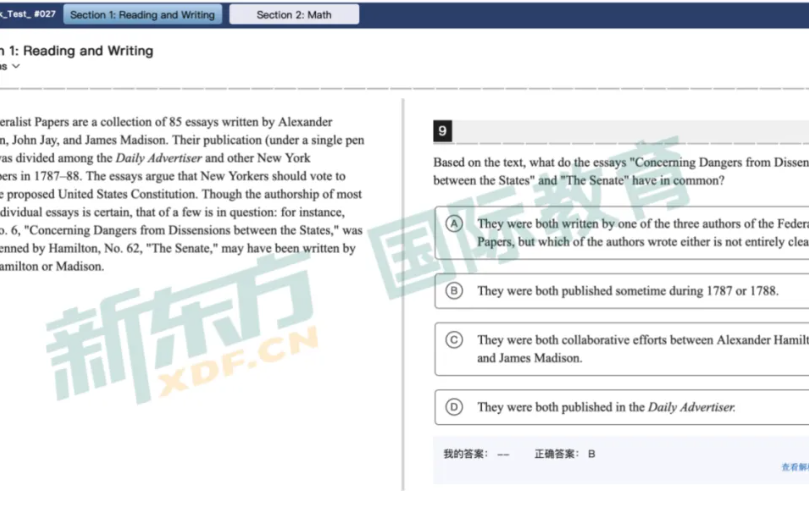
Task: Click the Reading and Writing section heading
Action: click(80, 51)
